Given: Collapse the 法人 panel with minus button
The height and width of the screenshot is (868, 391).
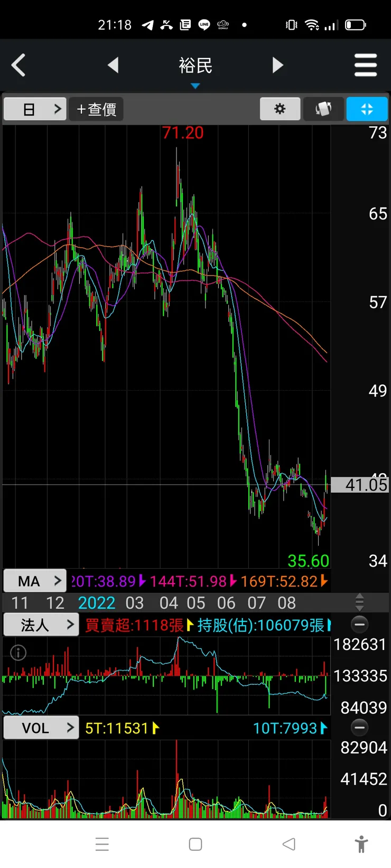Looking at the screenshot, I should (x=360, y=625).
